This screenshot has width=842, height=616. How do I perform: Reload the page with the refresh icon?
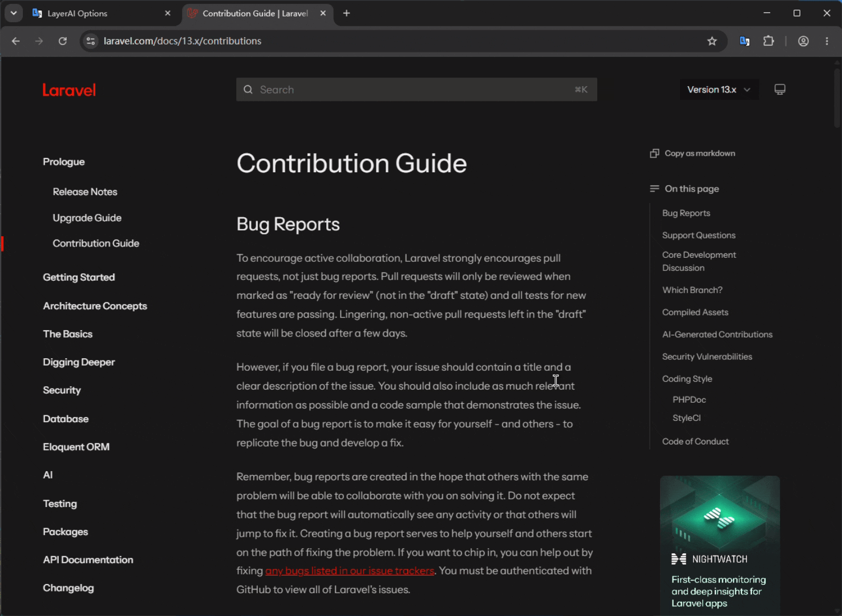(x=63, y=41)
